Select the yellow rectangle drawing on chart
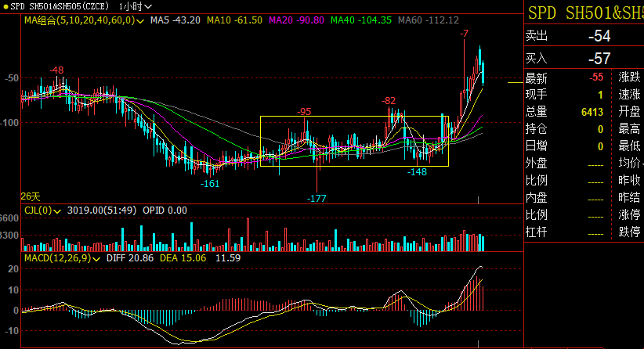Screen dimensions: 644x349 click(354, 117)
